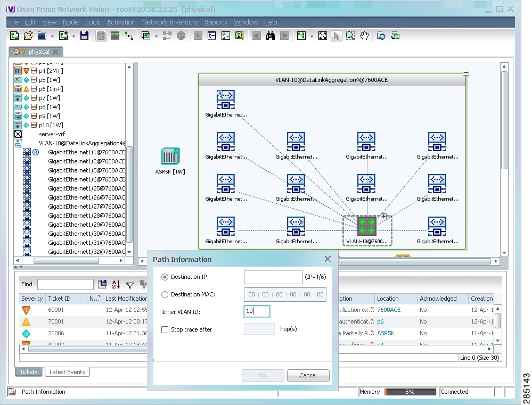Image resolution: width=532 pixels, height=405 pixels.
Task: Click the Find text field in tickets pane
Action: [66, 284]
